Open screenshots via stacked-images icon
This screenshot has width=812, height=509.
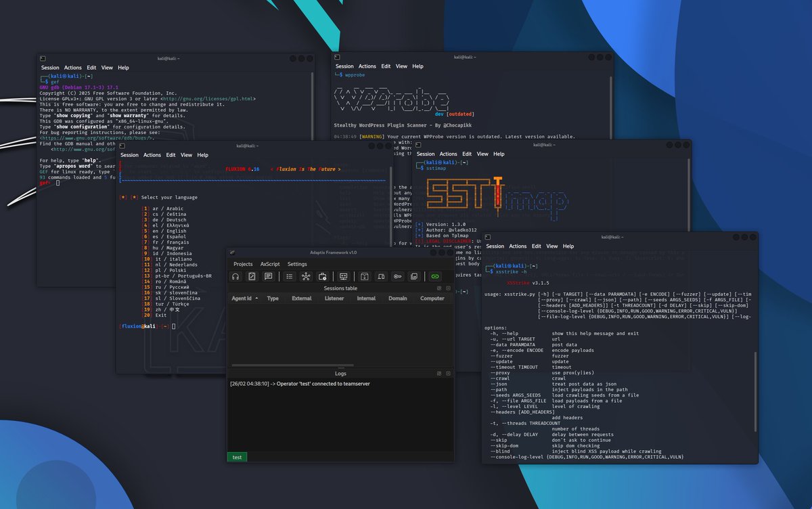tap(413, 276)
